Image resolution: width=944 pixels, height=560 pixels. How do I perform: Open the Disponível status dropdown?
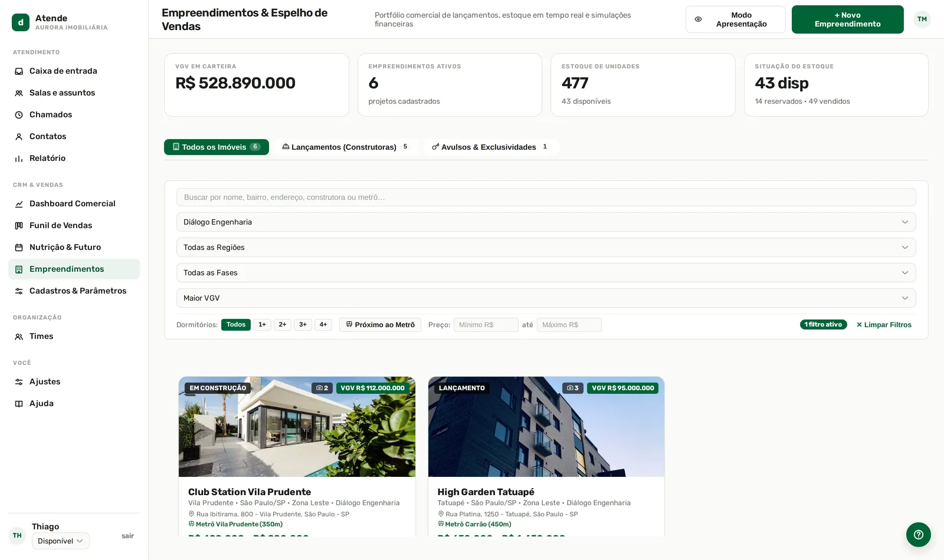[61, 541]
